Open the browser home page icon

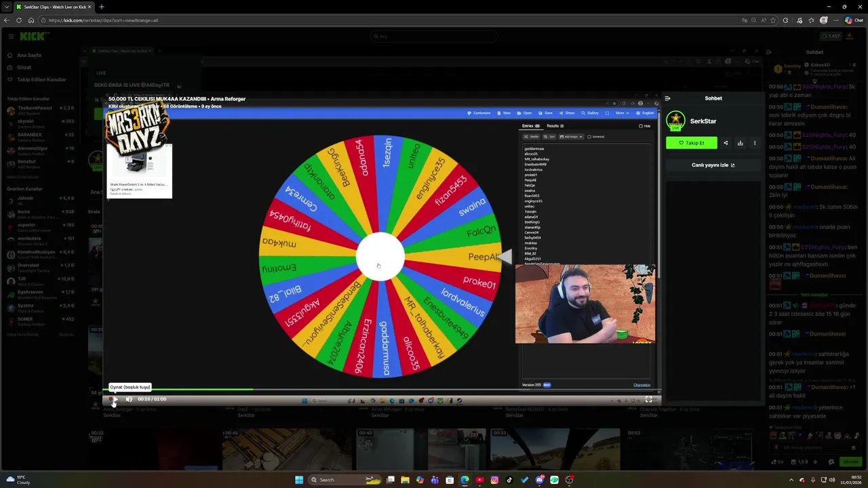click(31, 20)
